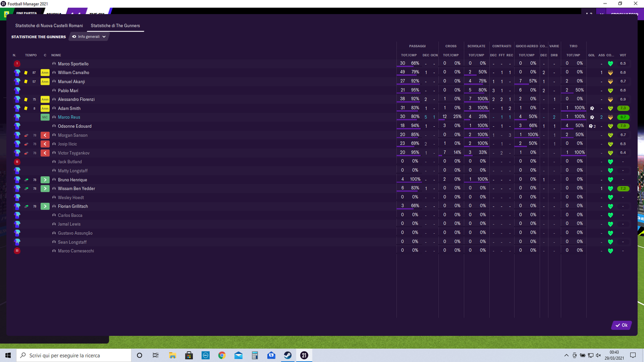
Task: Click Odsonne Edouard's 7.9 rating
Action: (623, 126)
